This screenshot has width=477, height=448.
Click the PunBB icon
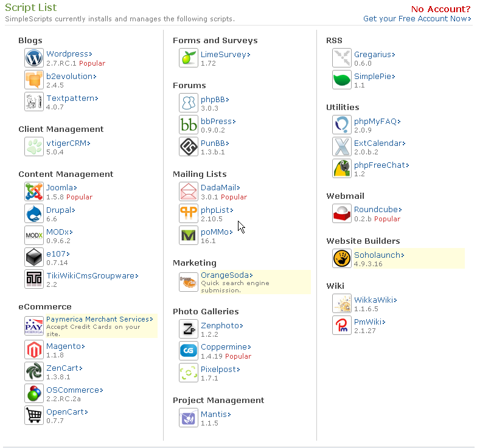click(189, 146)
